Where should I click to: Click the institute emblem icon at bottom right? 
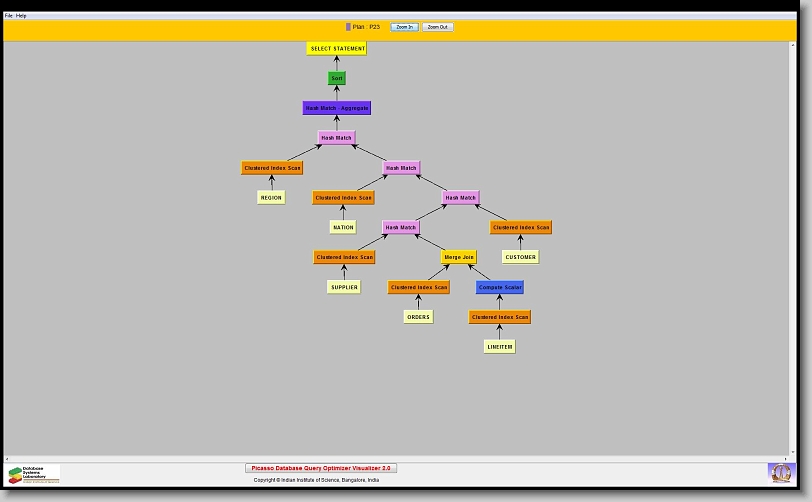(x=779, y=472)
